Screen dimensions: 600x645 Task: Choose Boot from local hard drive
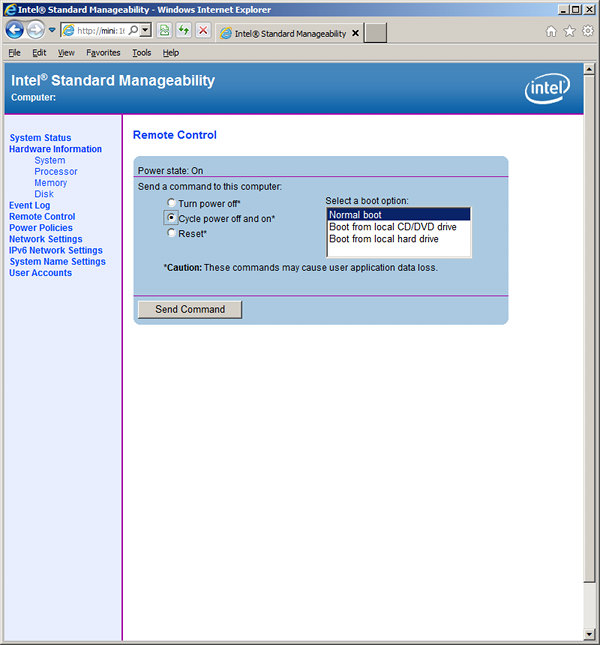[398, 239]
